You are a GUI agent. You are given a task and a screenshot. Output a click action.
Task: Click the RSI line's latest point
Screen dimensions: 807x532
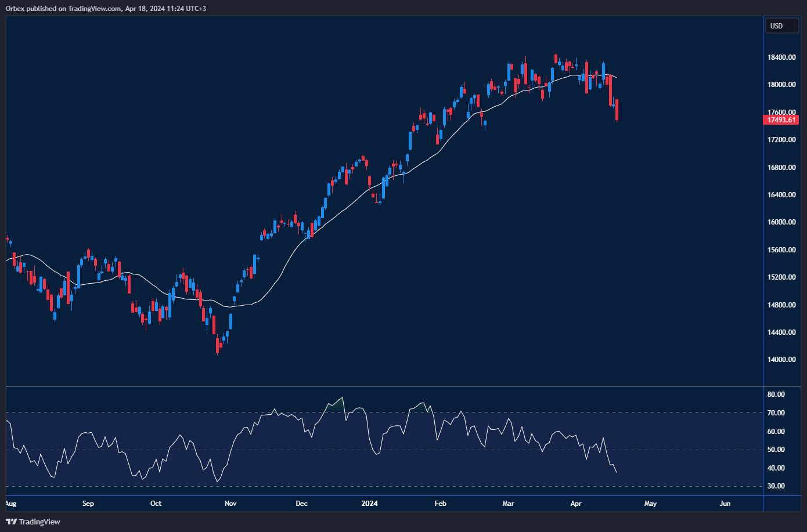616,472
